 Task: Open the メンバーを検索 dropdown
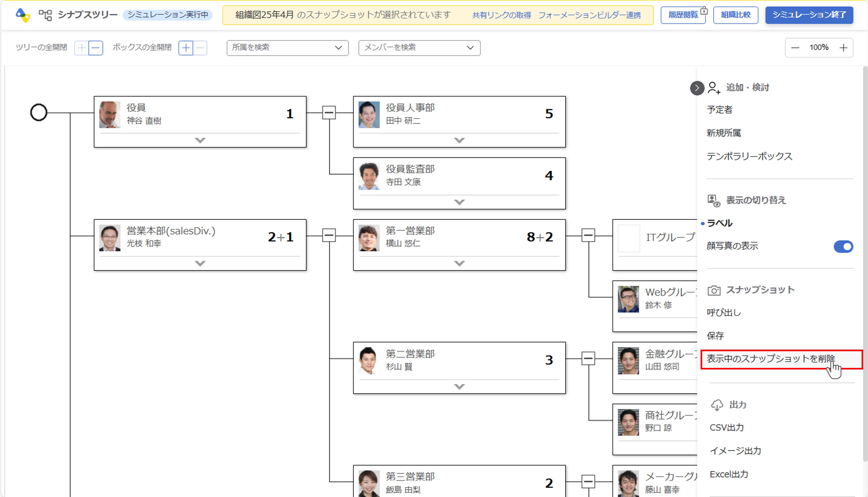[419, 48]
